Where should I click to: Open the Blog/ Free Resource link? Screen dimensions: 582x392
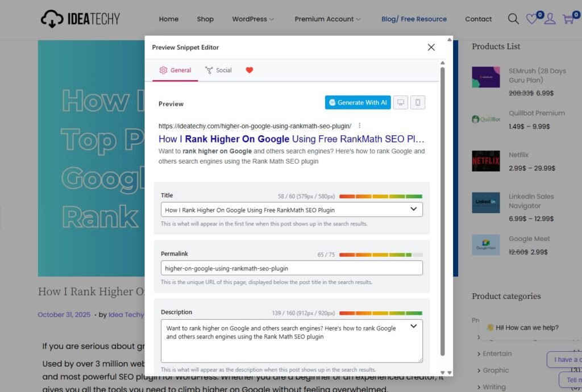414,19
